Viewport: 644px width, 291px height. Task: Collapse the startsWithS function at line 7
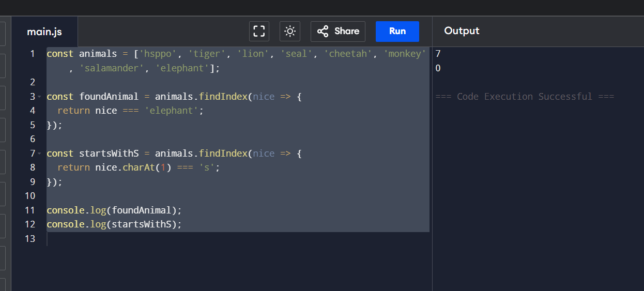tap(39, 154)
